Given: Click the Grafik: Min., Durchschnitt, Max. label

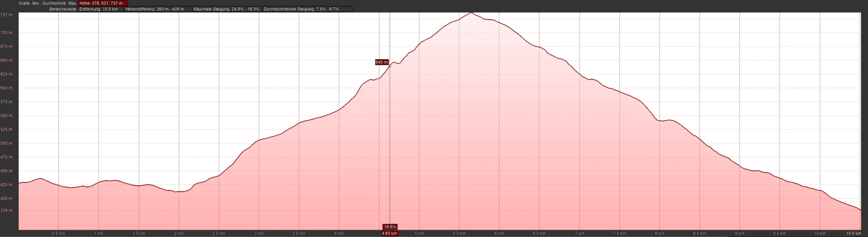Looking at the screenshot, I should [47, 3].
